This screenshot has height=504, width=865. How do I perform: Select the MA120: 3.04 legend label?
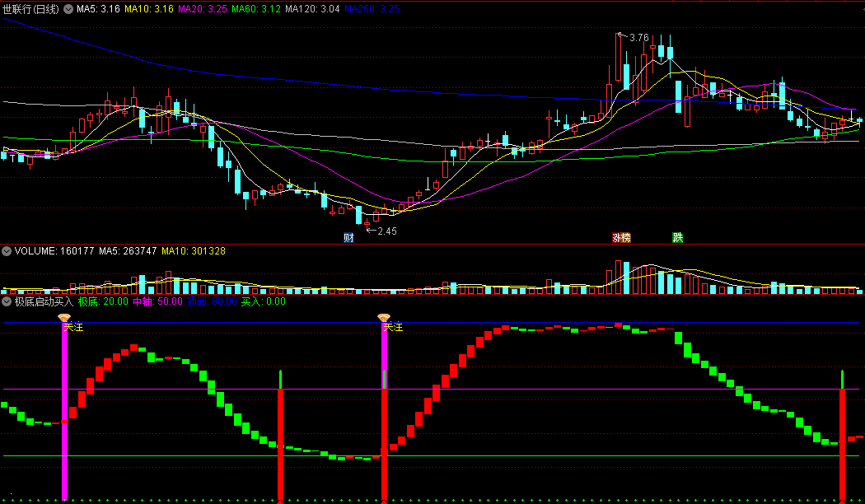point(312,9)
